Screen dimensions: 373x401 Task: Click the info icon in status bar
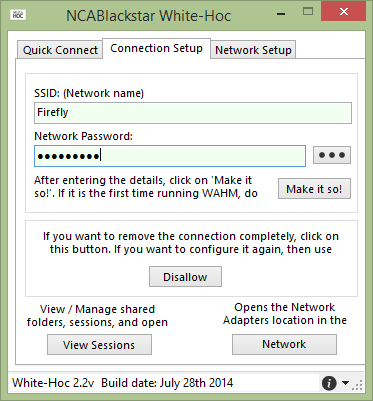(329, 383)
